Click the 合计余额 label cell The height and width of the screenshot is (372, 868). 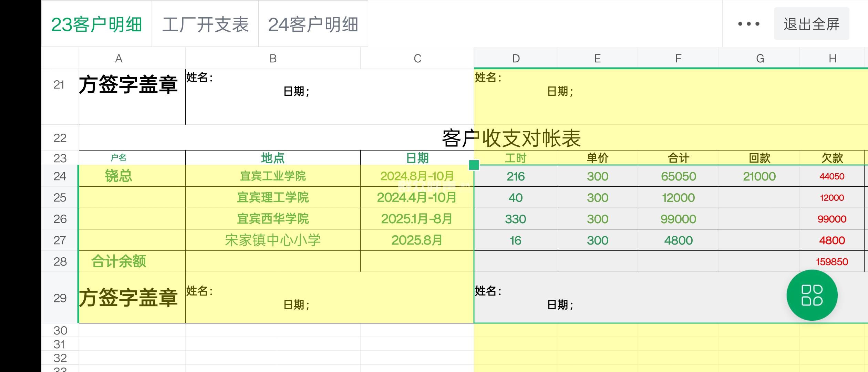coord(118,261)
